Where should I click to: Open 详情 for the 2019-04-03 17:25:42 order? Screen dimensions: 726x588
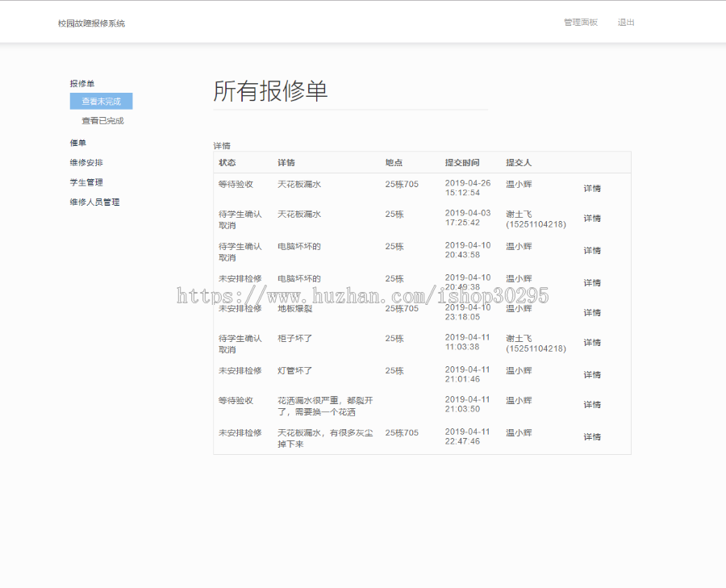(x=592, y=218)
